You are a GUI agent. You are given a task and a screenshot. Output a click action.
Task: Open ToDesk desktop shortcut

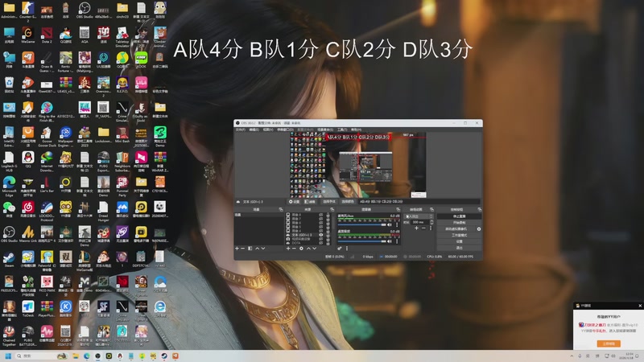click(28, 310)
